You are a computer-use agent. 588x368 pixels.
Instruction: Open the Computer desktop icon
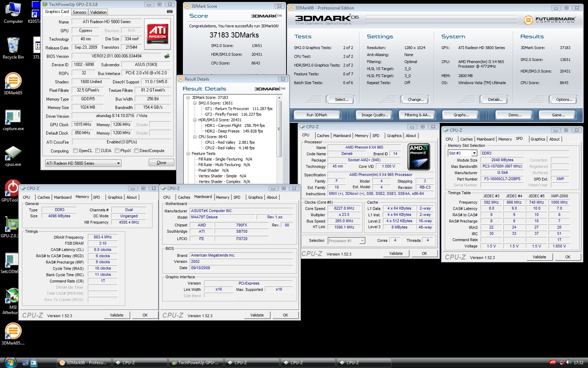click(13, 13)
